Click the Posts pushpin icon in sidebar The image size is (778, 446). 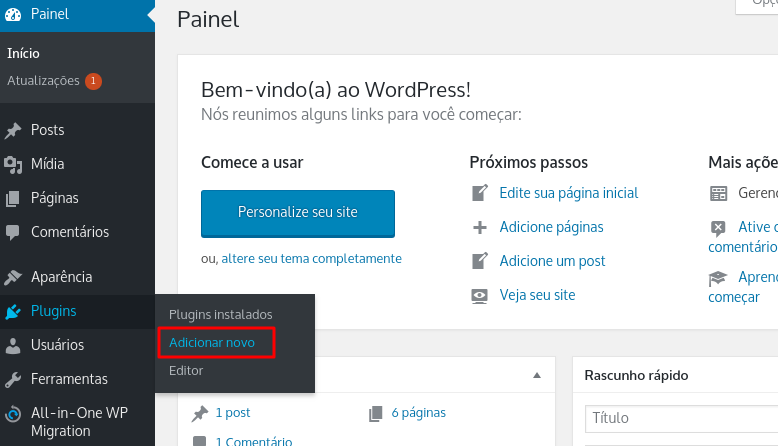tap(13, 130)
